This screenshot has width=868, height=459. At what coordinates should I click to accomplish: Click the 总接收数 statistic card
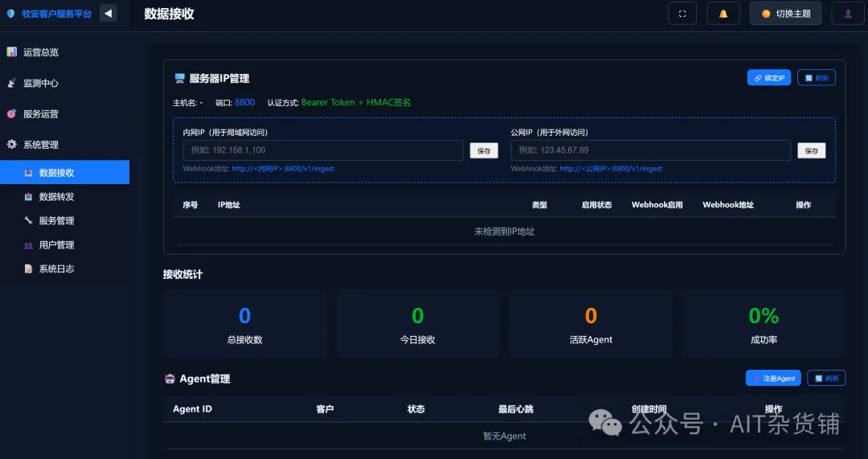tap(244, 323)
